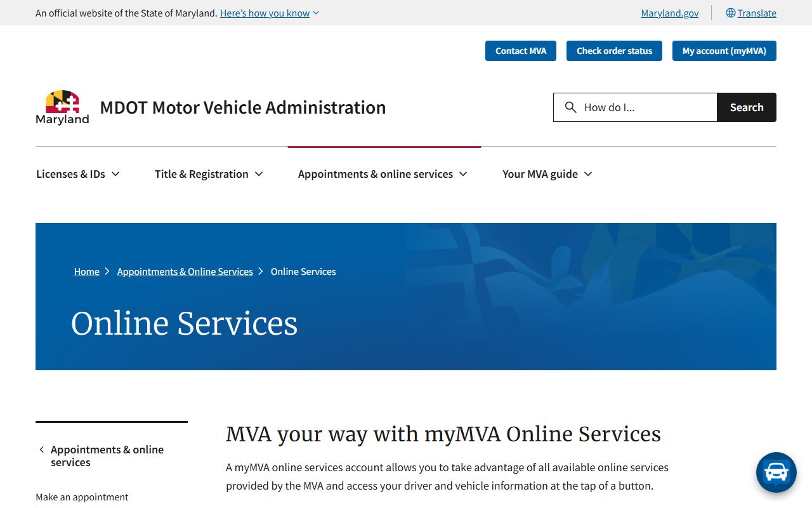Click the Maryland state logo
The image size is (812, 508).
coord(62,107)
